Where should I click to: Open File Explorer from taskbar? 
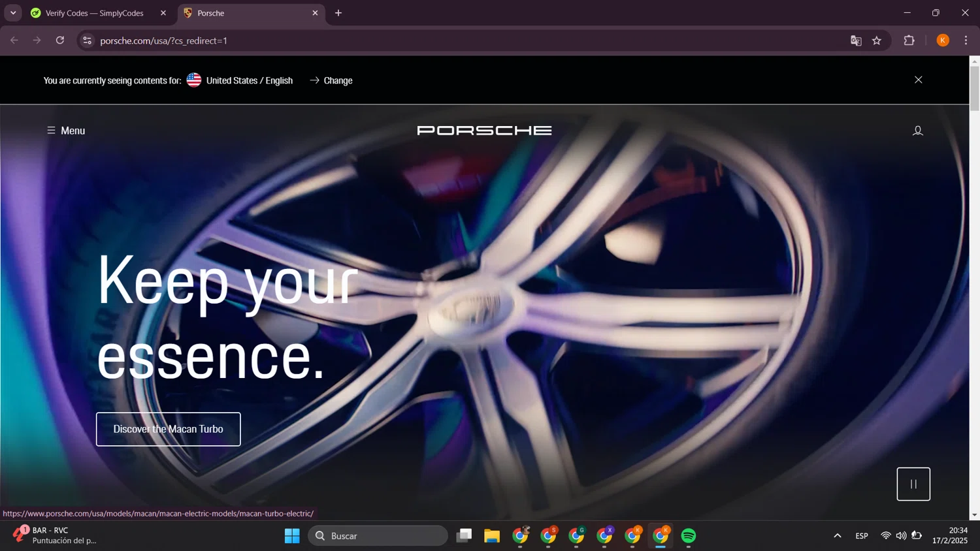coord(492,536)
